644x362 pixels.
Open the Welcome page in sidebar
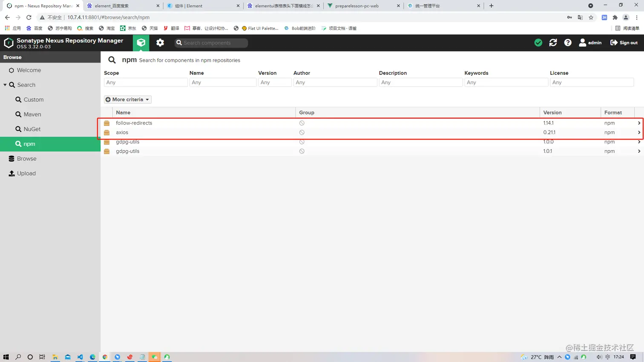click(29, 70)
